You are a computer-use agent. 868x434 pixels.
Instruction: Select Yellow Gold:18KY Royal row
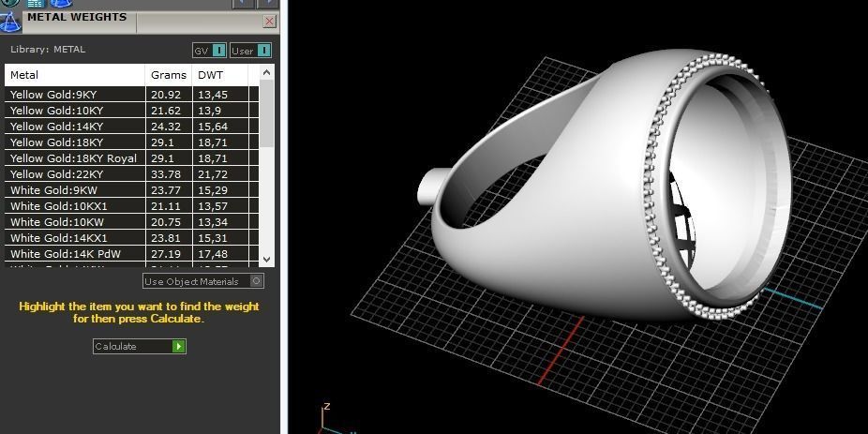[132, 158]
